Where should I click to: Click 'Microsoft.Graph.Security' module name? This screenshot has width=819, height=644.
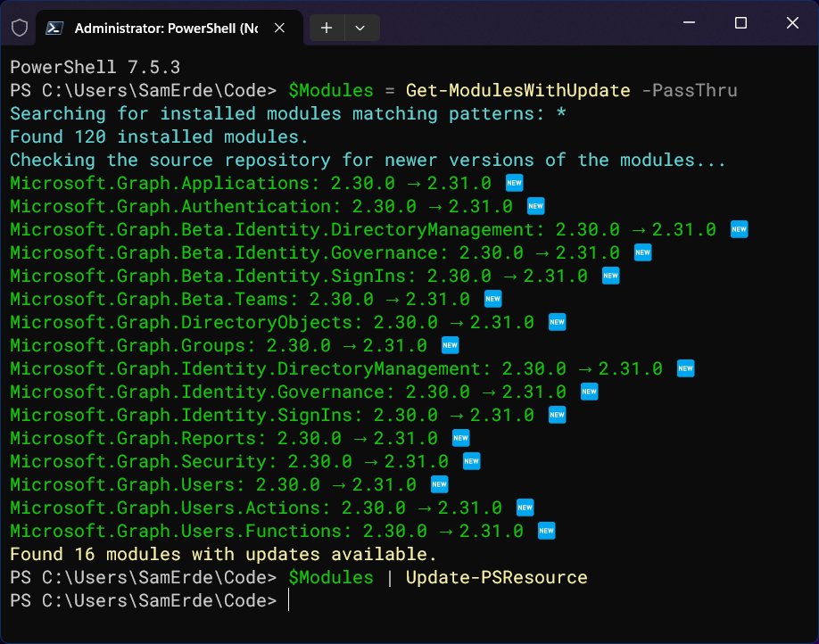(138, 460)
